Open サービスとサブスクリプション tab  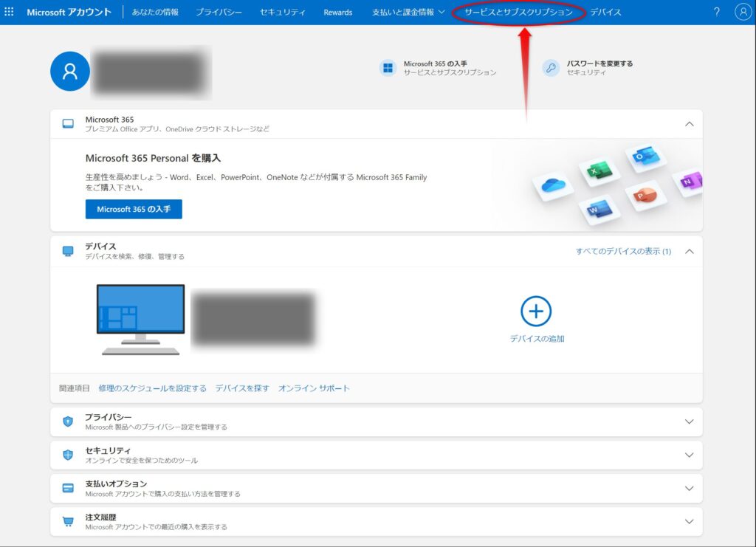[518, 13]
